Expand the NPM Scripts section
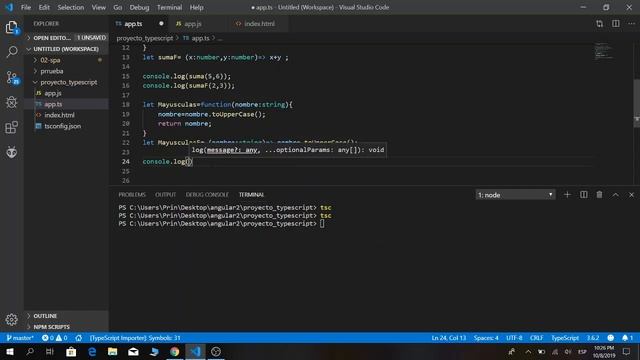This screenshot has height=360, width=640. click(66, 327)
